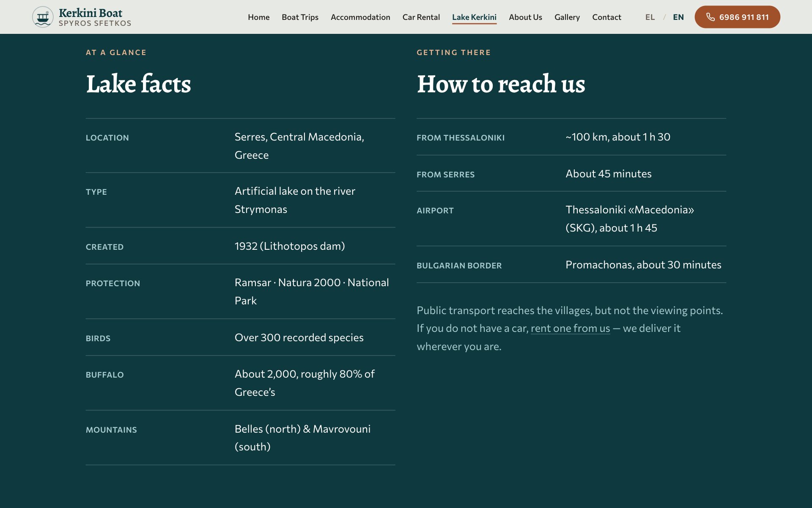Go to Boat Trips page
The width and height of the screenshot is (812, 508).
coord(300,17)
